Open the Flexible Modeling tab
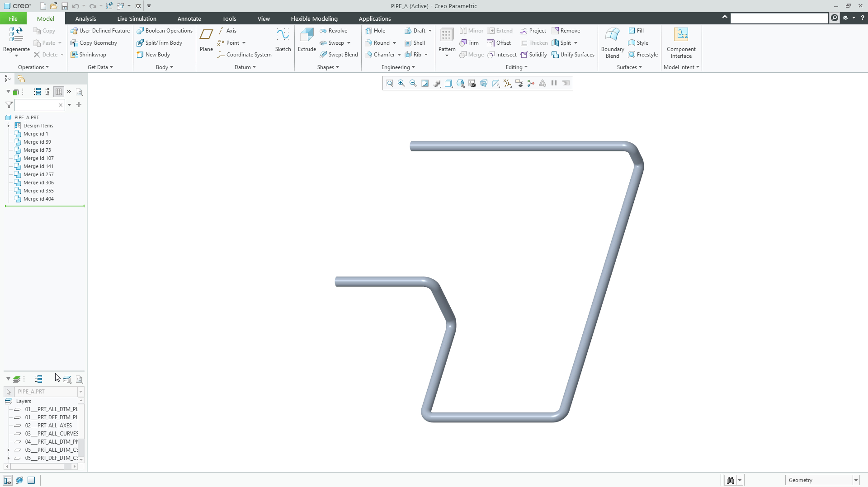Screen dimensions: 868x487 314,19
